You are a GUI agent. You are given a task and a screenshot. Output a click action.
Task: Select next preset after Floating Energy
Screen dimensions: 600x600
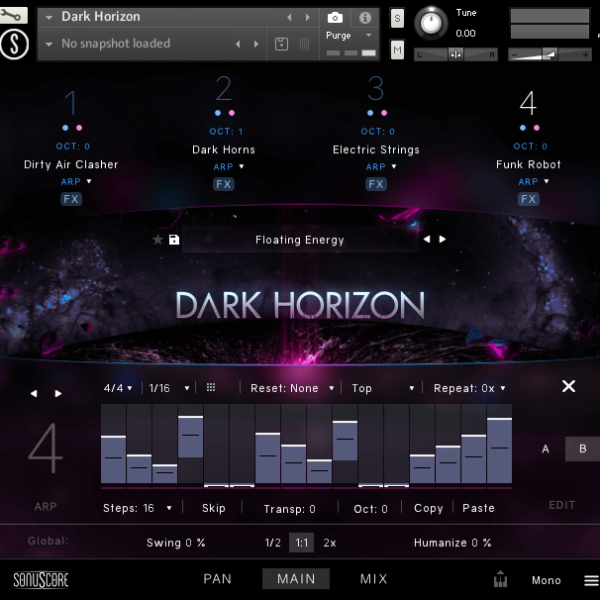point(442,239)
